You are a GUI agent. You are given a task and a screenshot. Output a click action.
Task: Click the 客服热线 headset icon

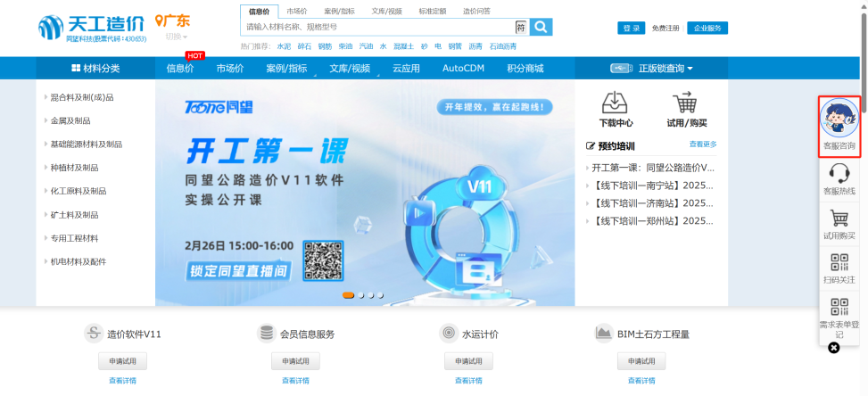[839, 174]
